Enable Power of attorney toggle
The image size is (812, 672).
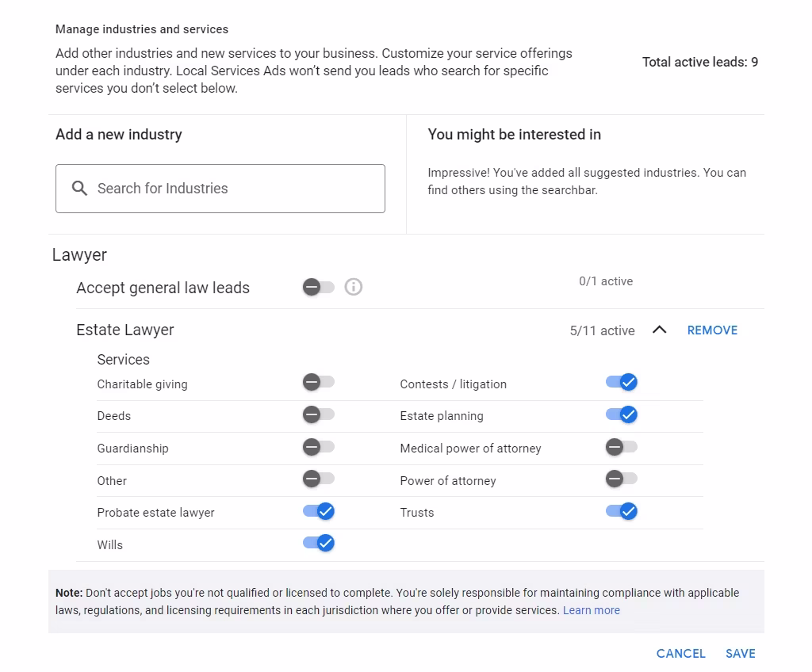(x=622, y=479)
